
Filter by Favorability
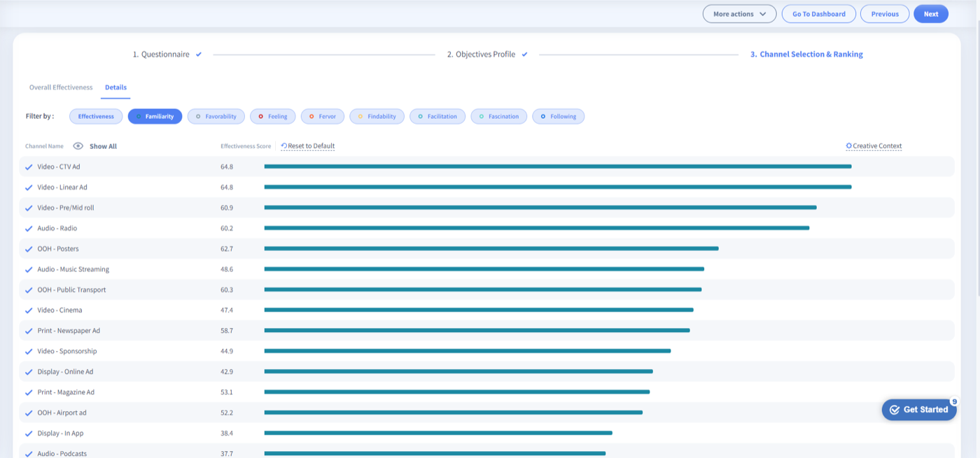point(216,116)
